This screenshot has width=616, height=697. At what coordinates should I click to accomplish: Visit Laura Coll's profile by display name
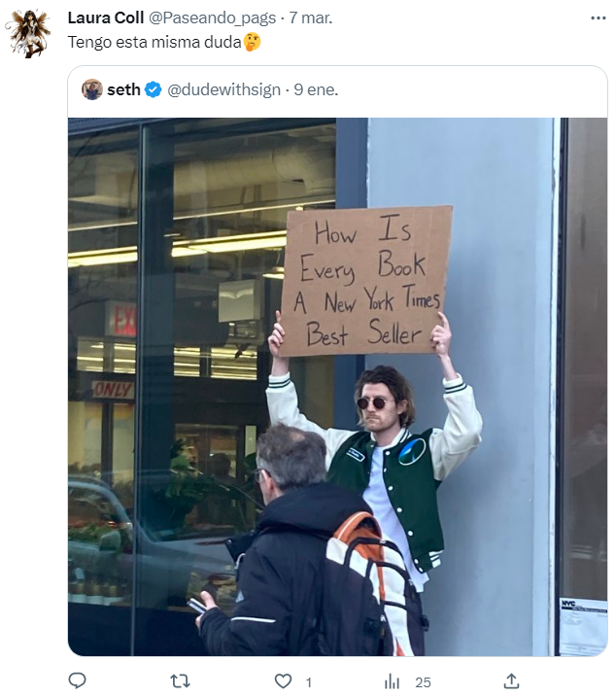pos(106,17)
